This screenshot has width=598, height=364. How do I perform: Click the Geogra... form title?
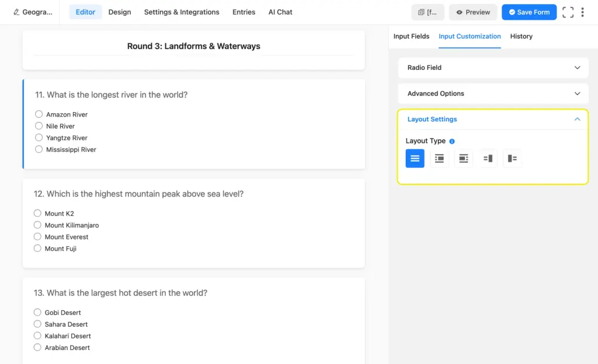click(x=37, y=12)
